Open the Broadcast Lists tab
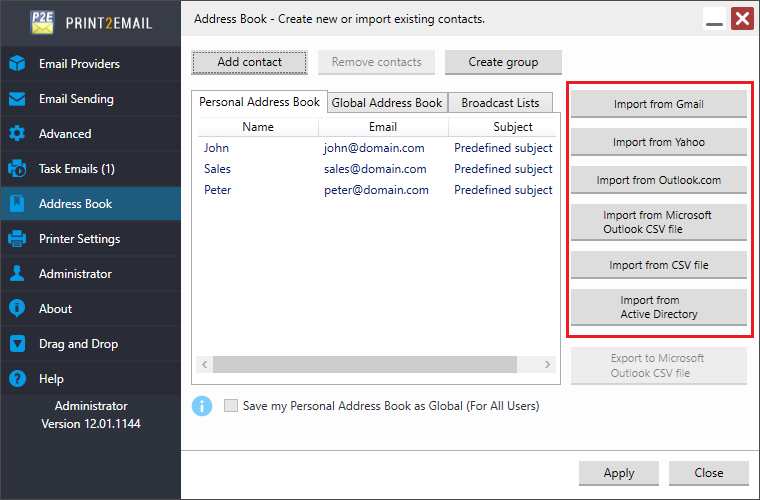 pyautogui.click(x=500, y=103)
